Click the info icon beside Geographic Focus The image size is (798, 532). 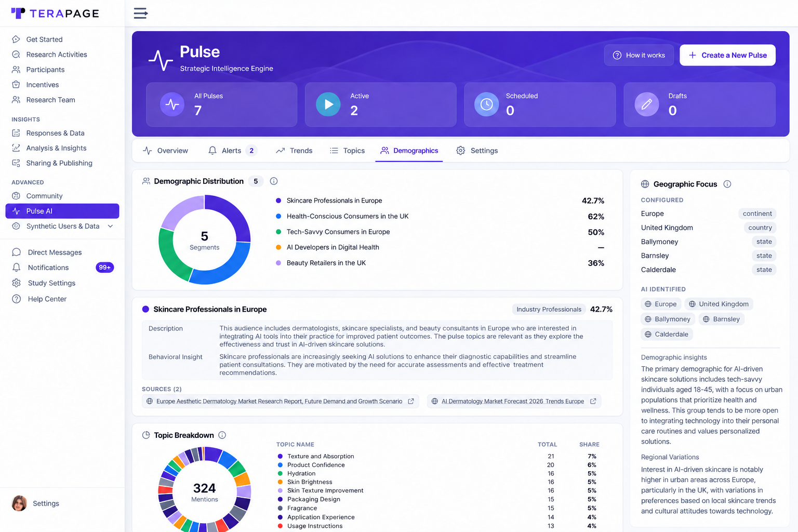click(727, 184)
